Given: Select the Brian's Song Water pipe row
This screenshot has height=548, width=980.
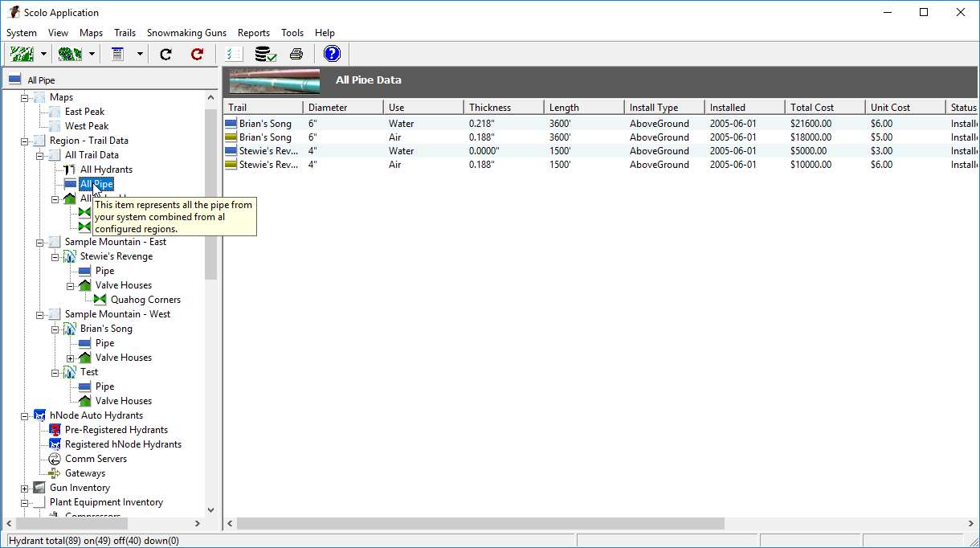Looking at the screenshot, I should pyautogui.click(x=402, y=124).
